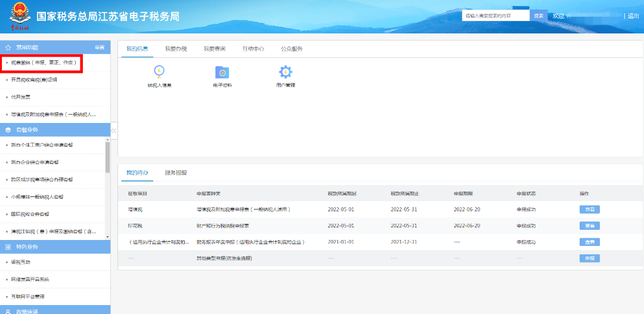Image resolution: width=644 pixels, height=314 pixels.
Task: Select 新办个体工商户综合申请套餐
Action: [x=42, y=144]
